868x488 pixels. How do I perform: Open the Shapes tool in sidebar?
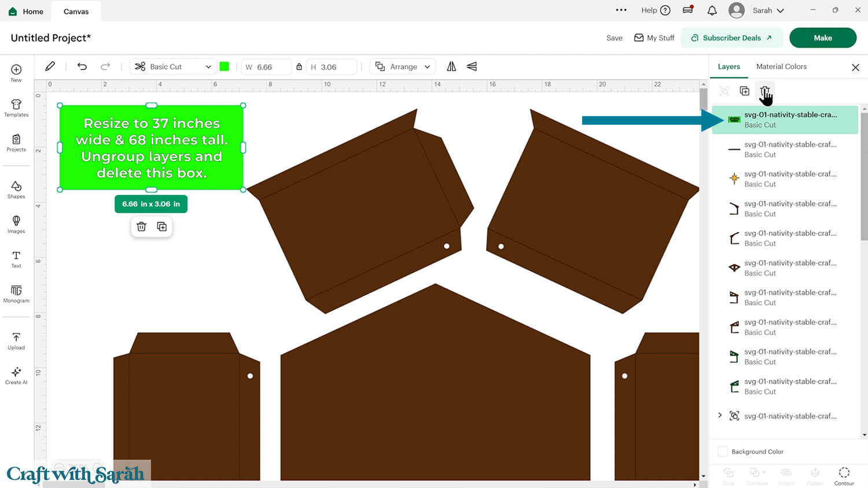click(16, 189)
